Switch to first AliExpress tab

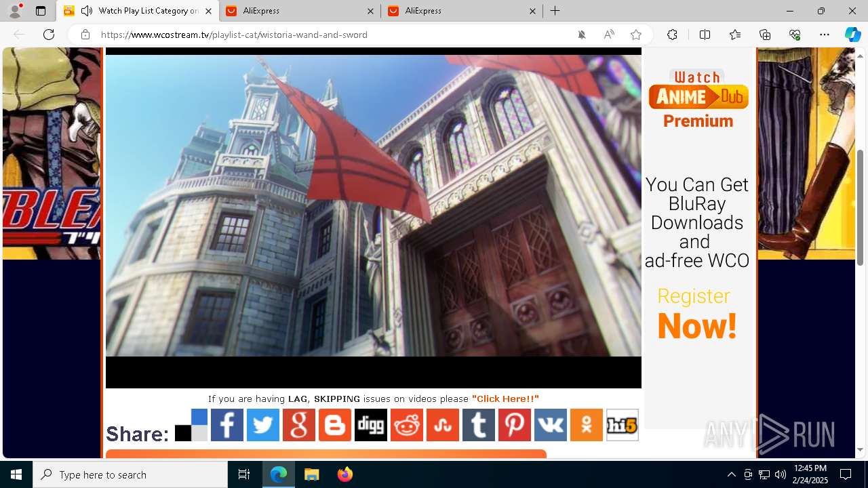(301, 11)
